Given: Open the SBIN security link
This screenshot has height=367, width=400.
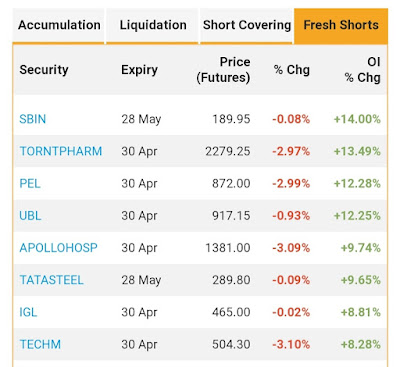Looking at the screenshot, I should tap(32, 119).
